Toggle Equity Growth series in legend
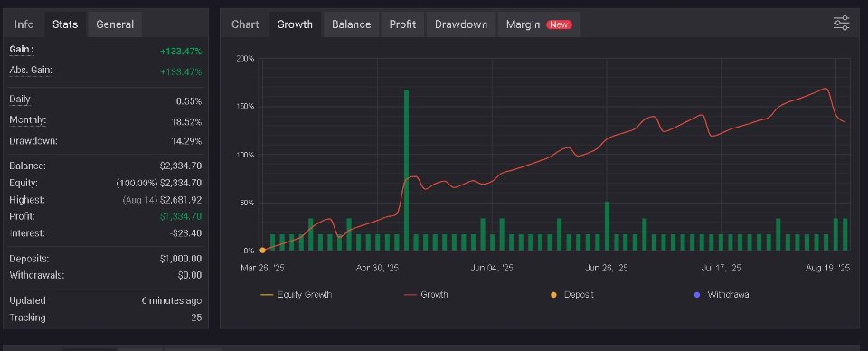Screen dimensions: 868x351 pyautogui.click(x=297, y=295)
